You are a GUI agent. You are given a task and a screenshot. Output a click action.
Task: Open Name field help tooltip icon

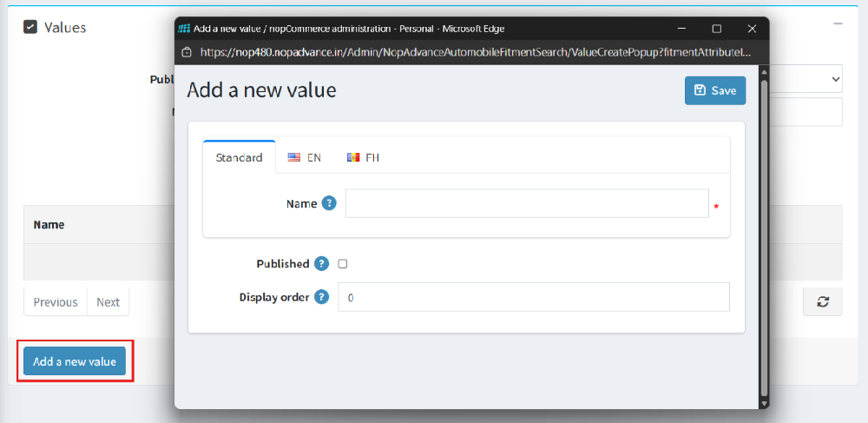tap(329, 203)
